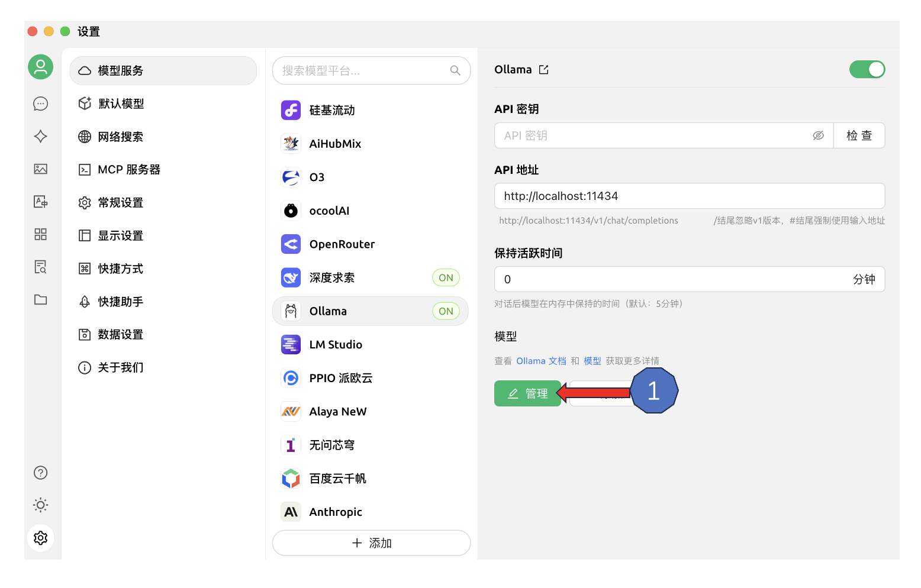Select the 硅基流动 provider icon
The width and height of the screenshot is (921, 588).
(x=291, y=110)
